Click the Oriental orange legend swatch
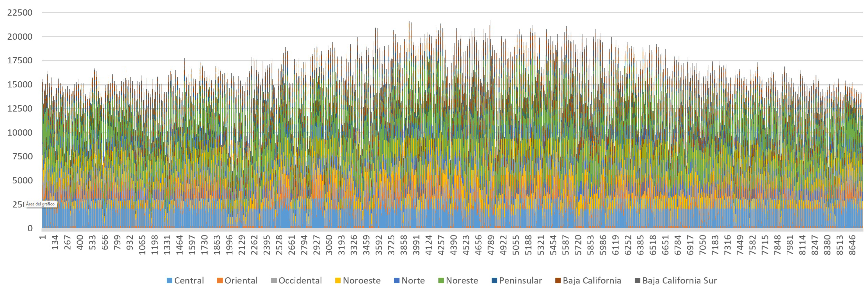The image size is (868, 290). [220, 281]
